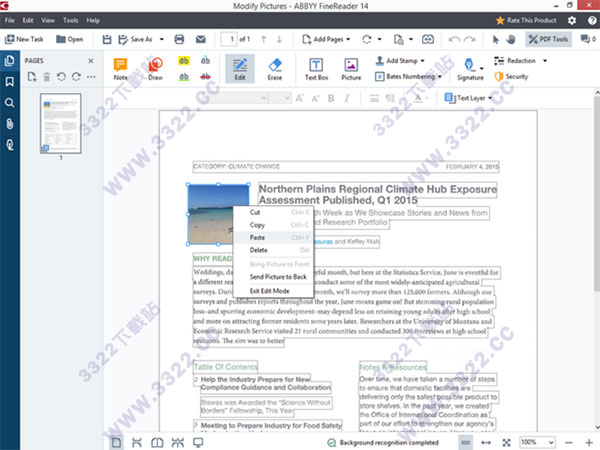The width and height of the screenshot is (600, 450).
Task: Select the Draw tool
Action: [155, 69]
